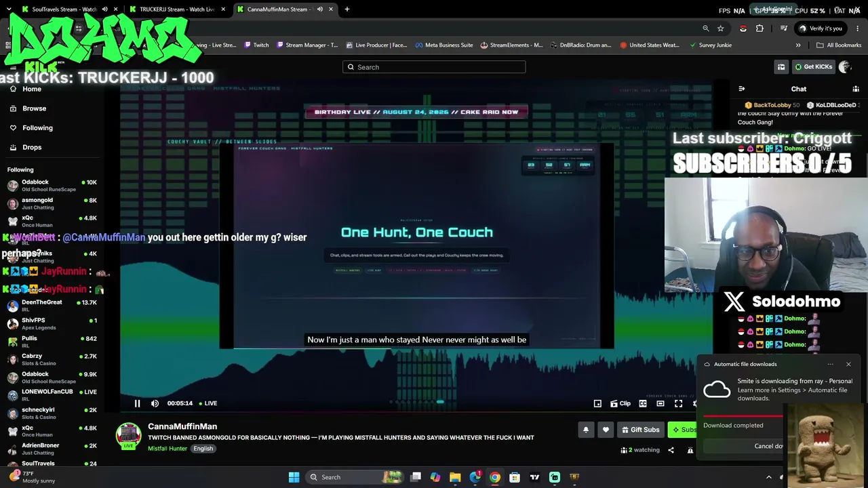This screenshot has width=868, height=488.
Task: Collapse the chat panel with the arrow
Action: pos(741,89)
